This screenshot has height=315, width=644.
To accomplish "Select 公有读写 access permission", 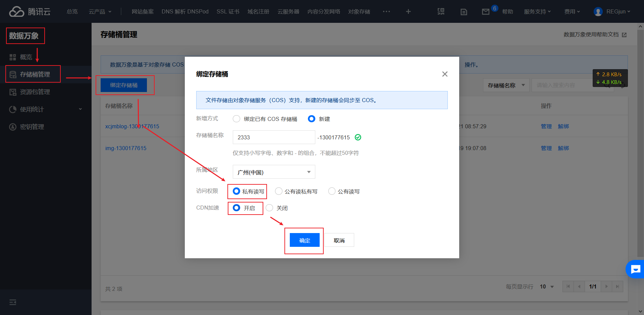I will (x=332, y=191).
